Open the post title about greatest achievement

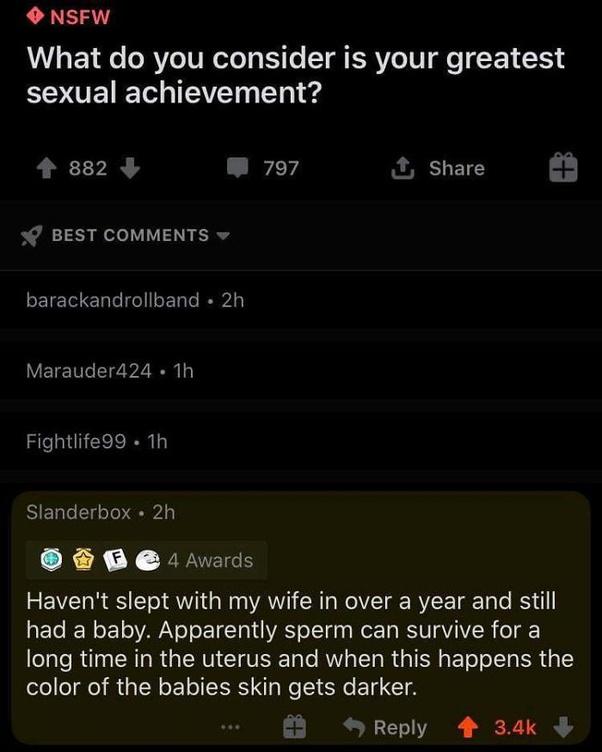pyautogui.click(x=295, y=76)
